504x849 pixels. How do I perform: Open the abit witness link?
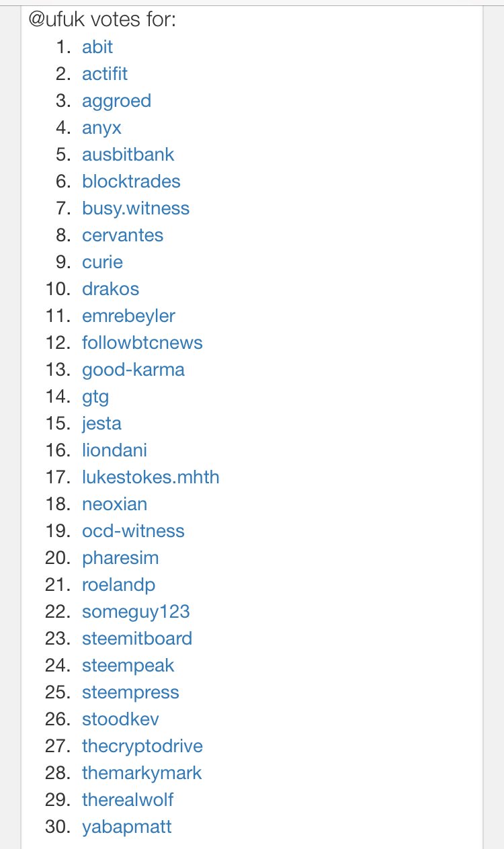[x=97, y=47]
